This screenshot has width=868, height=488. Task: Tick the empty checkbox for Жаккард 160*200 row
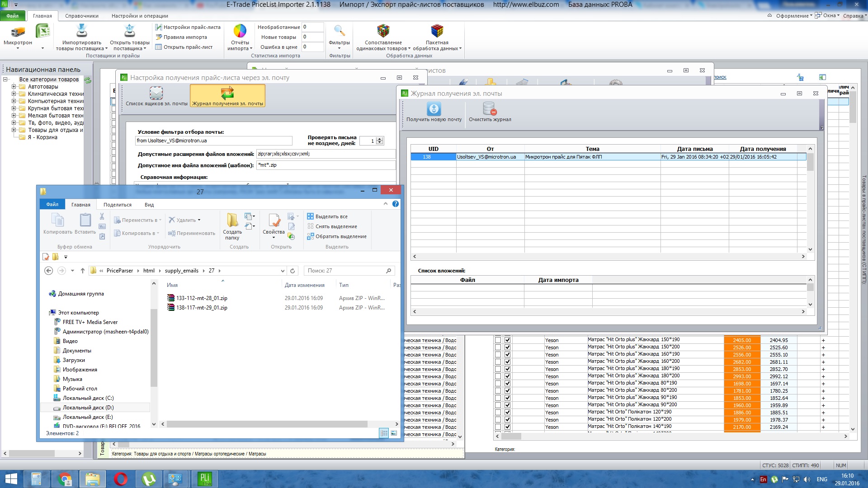pyautogui.click(x=498, y=362)
